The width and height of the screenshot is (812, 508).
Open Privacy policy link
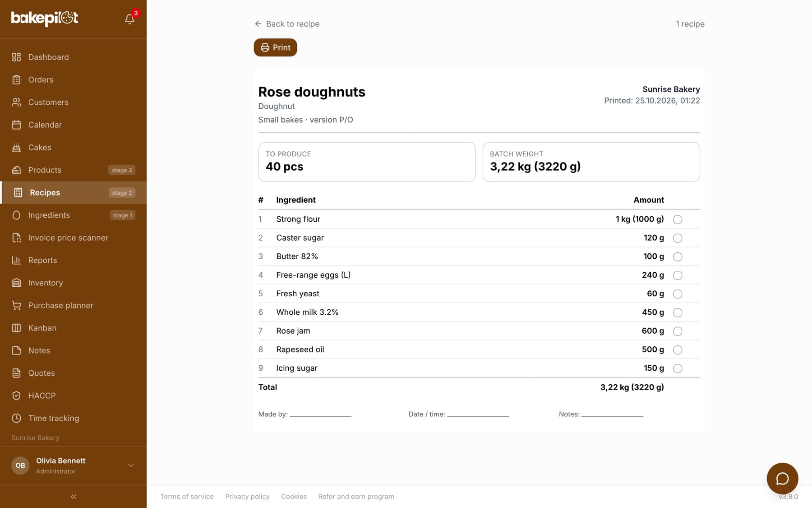pyautogui.click(x=247, y=496)
